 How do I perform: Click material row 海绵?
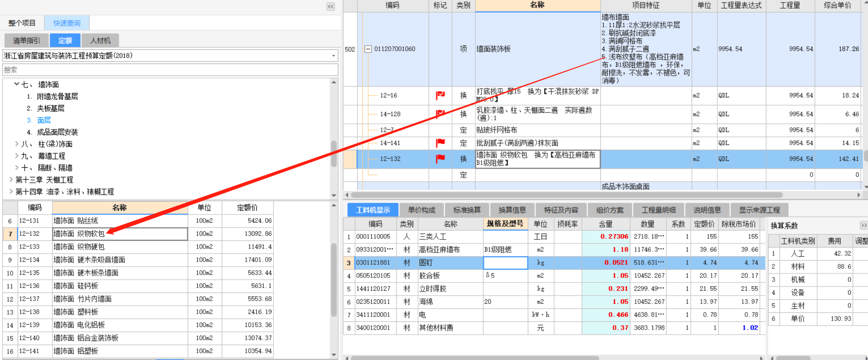click(x=554, y=302)
